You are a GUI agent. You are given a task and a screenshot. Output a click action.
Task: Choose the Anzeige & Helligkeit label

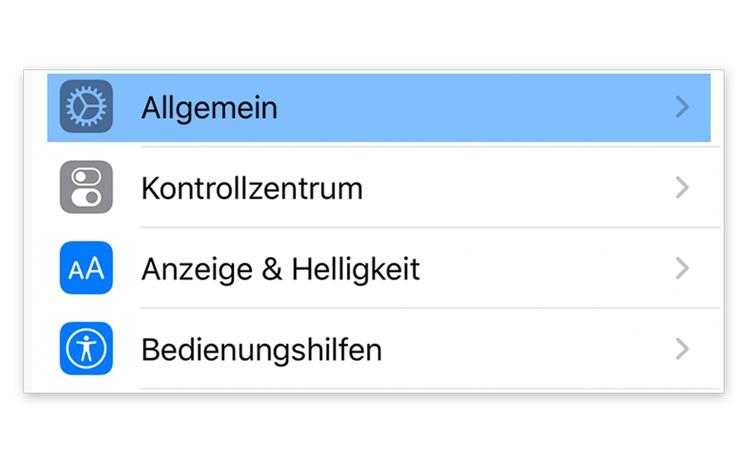pos(280,269)
